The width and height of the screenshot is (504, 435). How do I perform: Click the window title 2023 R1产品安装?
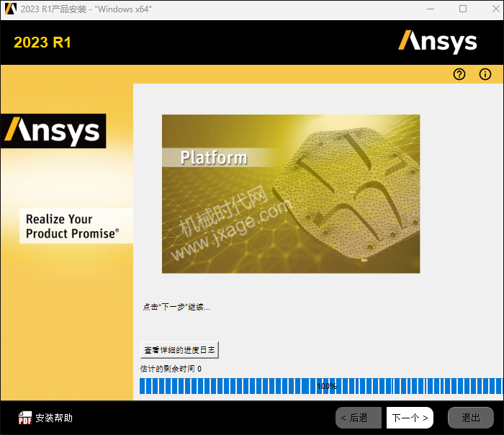click(86, 9)
